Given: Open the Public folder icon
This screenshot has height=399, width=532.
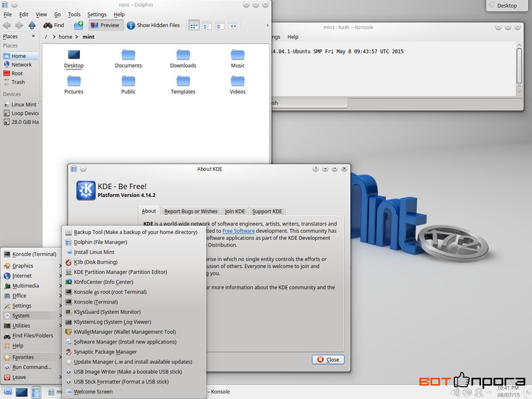Looking at the screenshot, I should tap(128, 85).
